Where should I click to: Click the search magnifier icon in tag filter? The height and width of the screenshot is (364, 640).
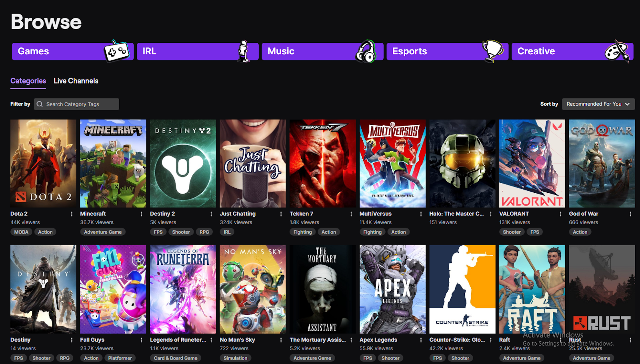[x=40, y=104]
